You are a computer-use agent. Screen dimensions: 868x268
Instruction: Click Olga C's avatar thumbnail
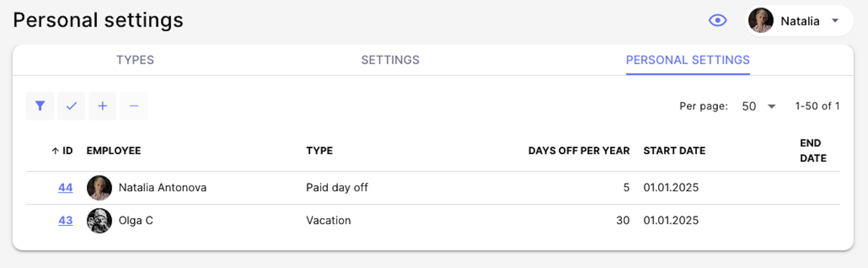point(99,221)
